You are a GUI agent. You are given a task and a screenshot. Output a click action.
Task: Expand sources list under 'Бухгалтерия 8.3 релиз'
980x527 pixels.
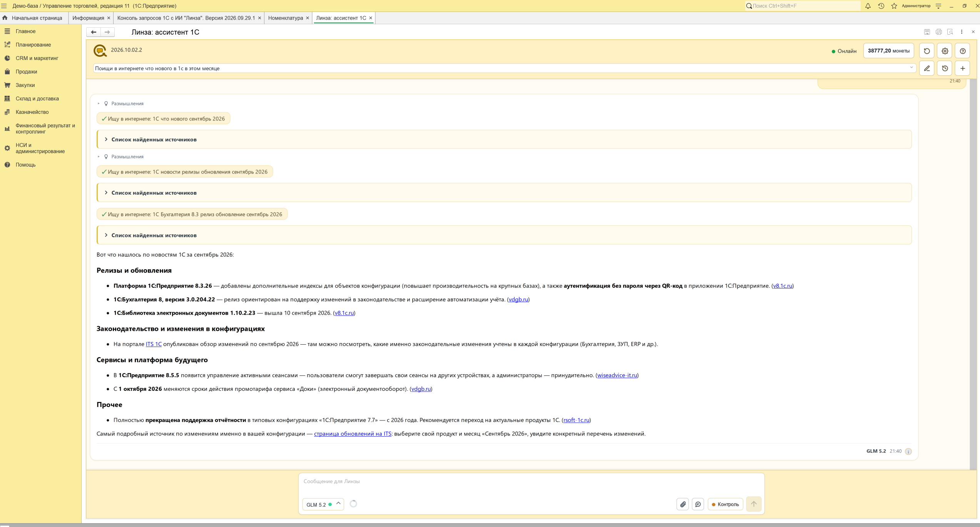(x=504, y=235)
